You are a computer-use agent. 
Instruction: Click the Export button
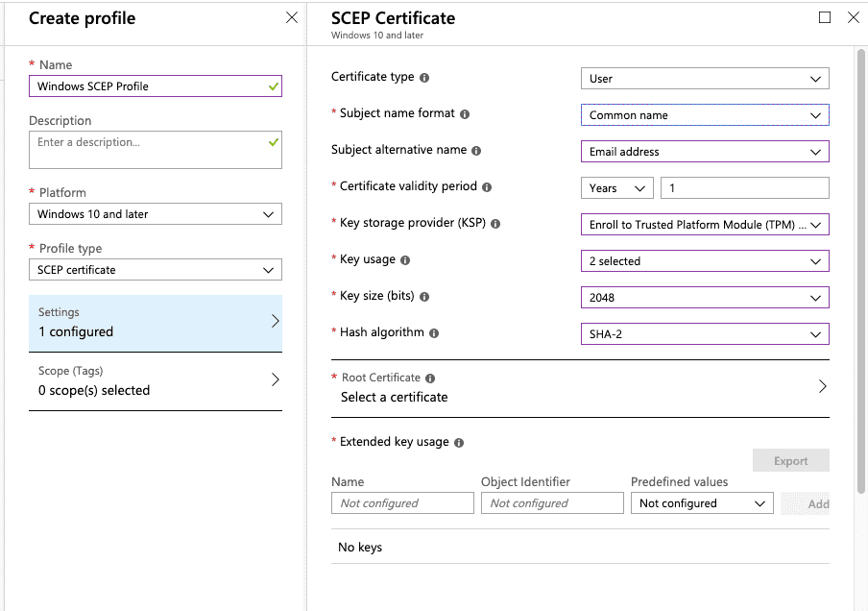pos(790,461)
